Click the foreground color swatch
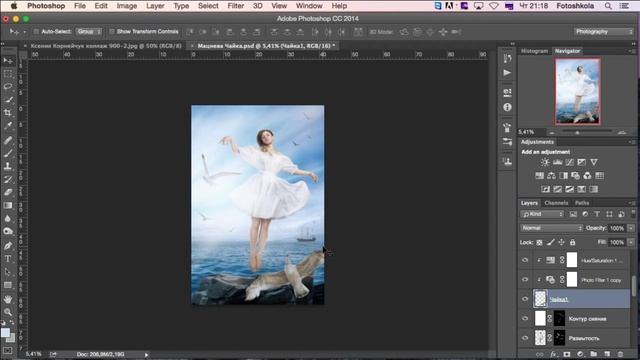This screenshot has width=640, height=360. tap(5, 333)
